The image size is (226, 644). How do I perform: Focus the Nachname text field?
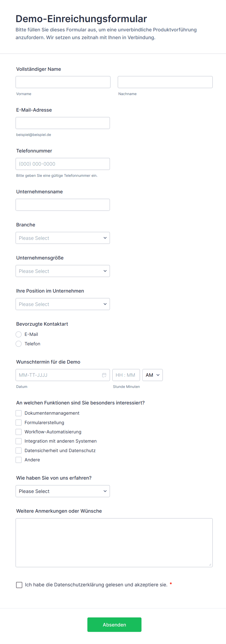(165, 82)
